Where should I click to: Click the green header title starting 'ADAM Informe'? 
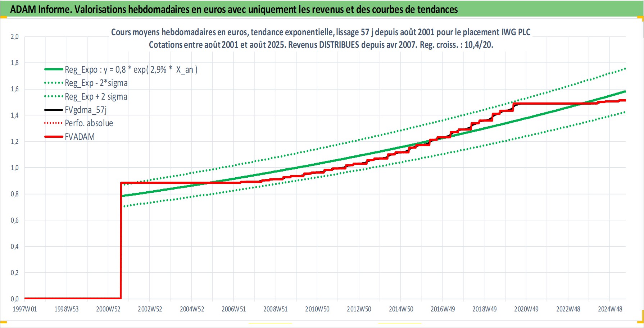(234, 9)
